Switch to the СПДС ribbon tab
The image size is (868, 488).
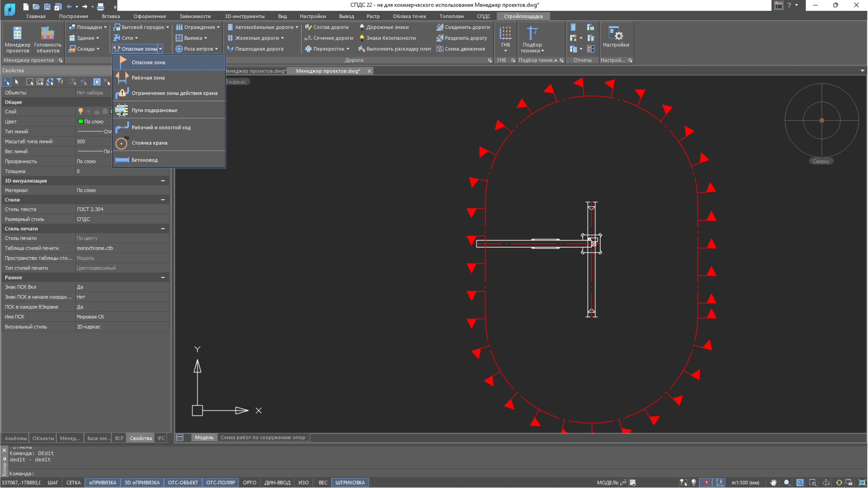click(483, 16)
